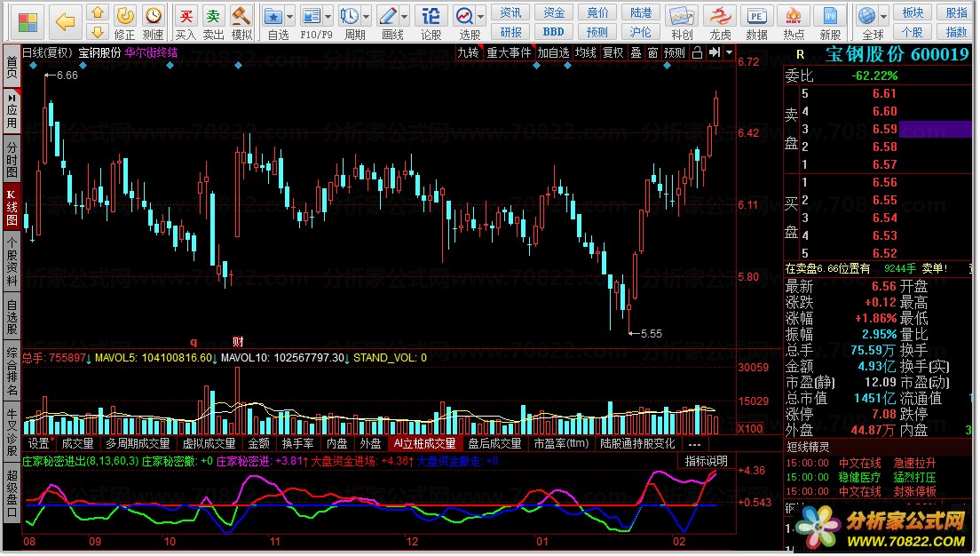Image resolution: width=980 pixels, height=556 pixels.
Task: Open the chart toolbar triangle dropdown menu
Action: 729,52
